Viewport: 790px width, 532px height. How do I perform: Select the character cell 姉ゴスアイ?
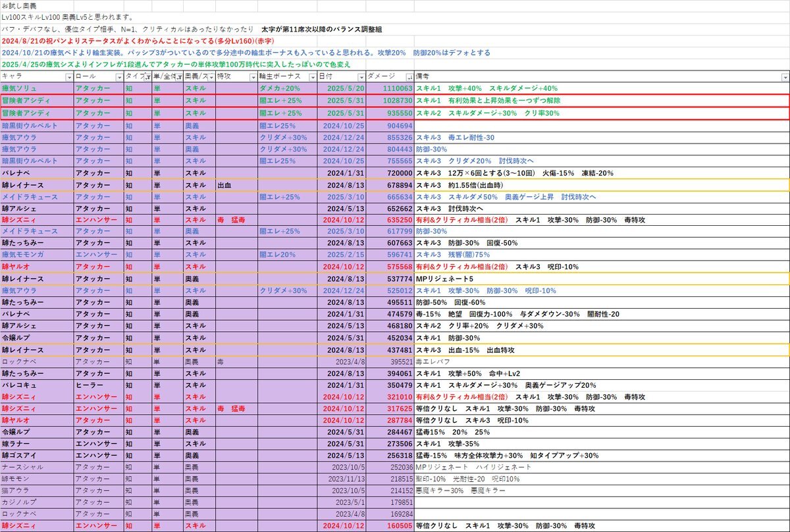36,456
